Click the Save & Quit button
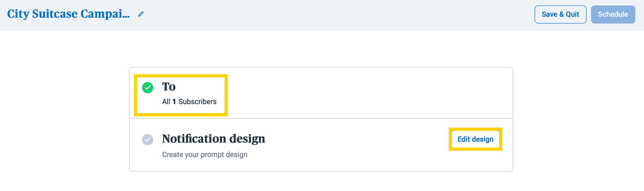Image resolution: width=644 pixels, height=191 pixels. tap(560, 14)
